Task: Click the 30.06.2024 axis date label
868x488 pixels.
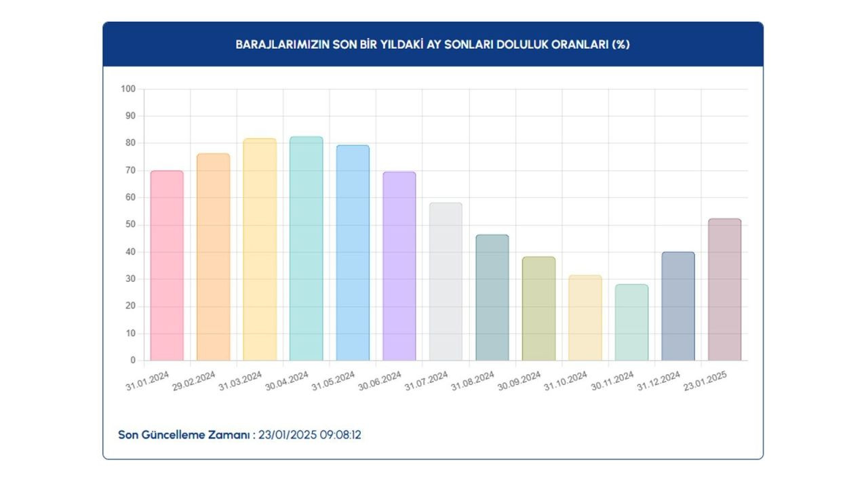Action: point(380,382)
